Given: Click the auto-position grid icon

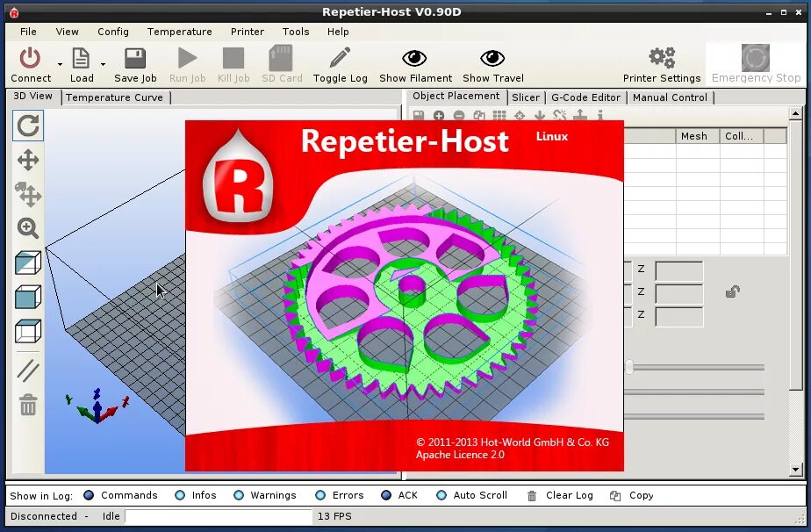Looking at the screenshot, I should coord(499,115).
